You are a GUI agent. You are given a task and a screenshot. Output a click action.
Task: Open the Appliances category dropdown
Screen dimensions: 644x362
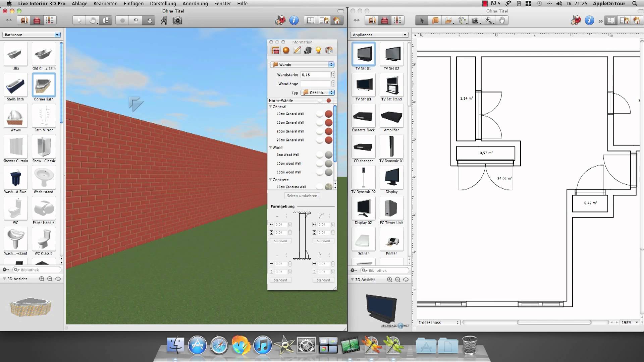[x=379, y=35]
